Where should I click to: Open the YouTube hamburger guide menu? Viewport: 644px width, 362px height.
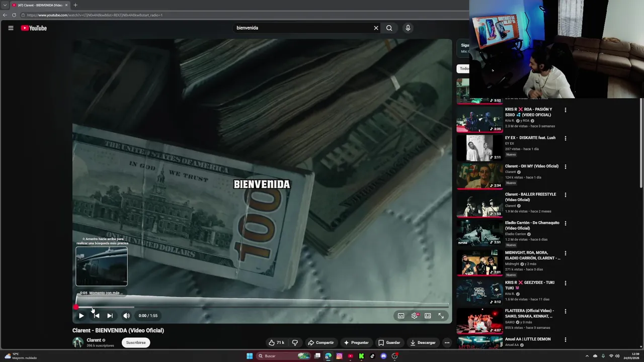click(x=11, y=28)
